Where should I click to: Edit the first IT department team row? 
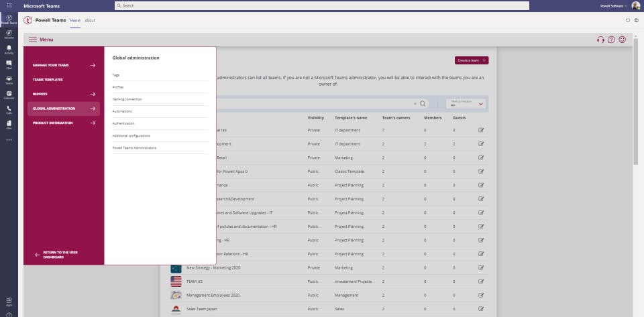[481, 130]
